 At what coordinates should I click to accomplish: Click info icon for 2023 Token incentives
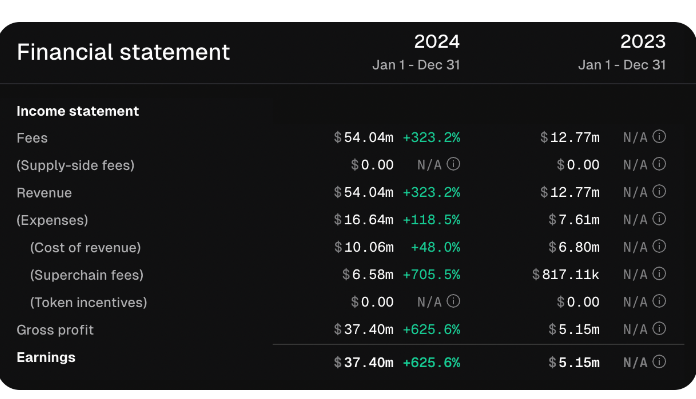point(659,301)
